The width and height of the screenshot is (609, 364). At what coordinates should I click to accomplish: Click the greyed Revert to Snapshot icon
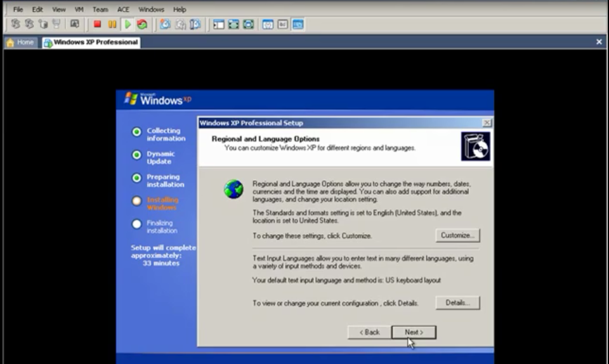point(180,25)
